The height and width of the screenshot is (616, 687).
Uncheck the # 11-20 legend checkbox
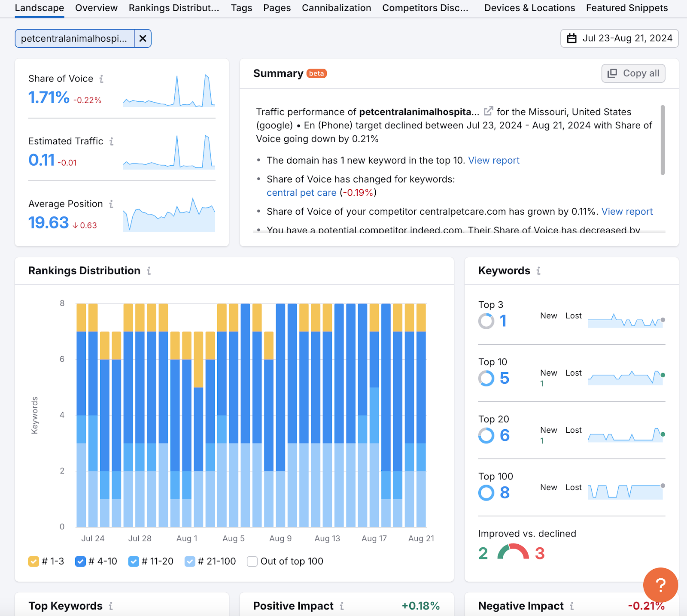pyautogui.click(x=134, y=561)
